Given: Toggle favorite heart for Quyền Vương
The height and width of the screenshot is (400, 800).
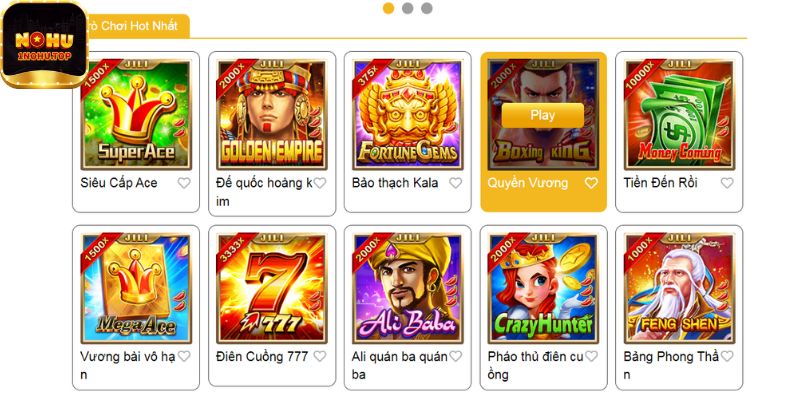Looking at the screenshot, I should click(x=591, y=183).
